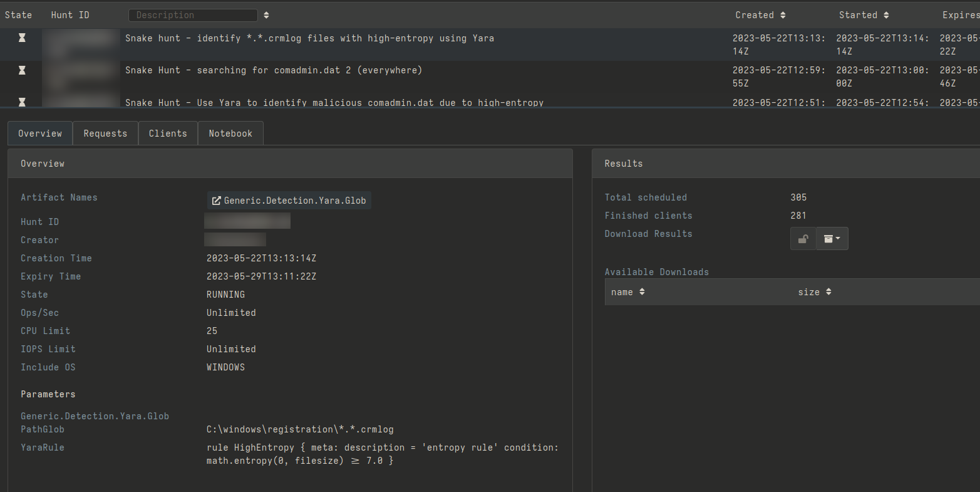
Task: Sort hunts by the Started column
Action: click(x=886, y=15)
